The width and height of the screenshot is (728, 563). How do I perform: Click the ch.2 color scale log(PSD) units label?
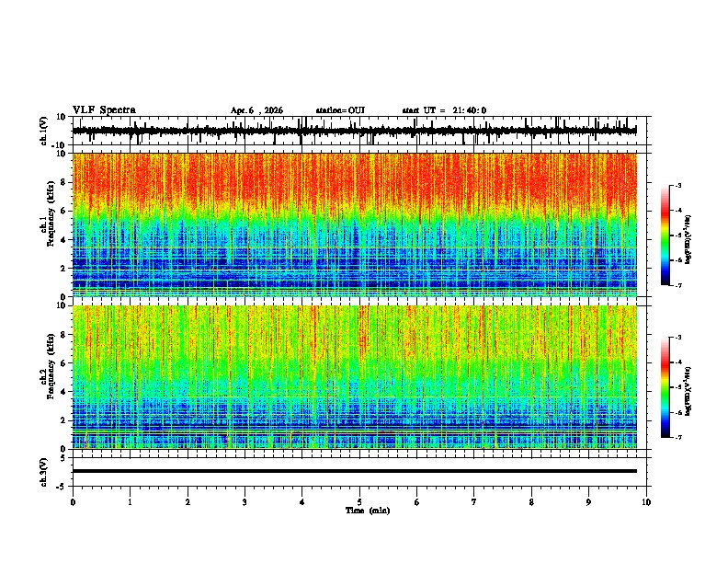(x=688, y=391)
